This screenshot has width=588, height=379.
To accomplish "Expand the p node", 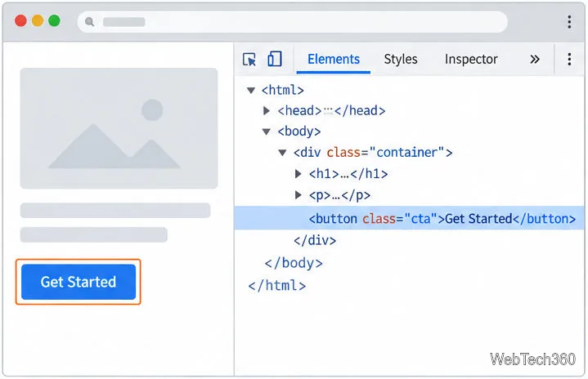I will coord(298,194).
